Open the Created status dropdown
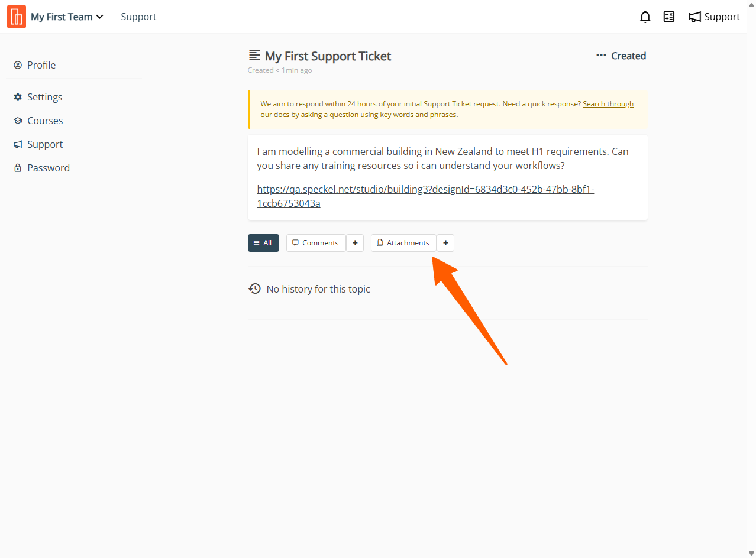 [x=628, y=56]
